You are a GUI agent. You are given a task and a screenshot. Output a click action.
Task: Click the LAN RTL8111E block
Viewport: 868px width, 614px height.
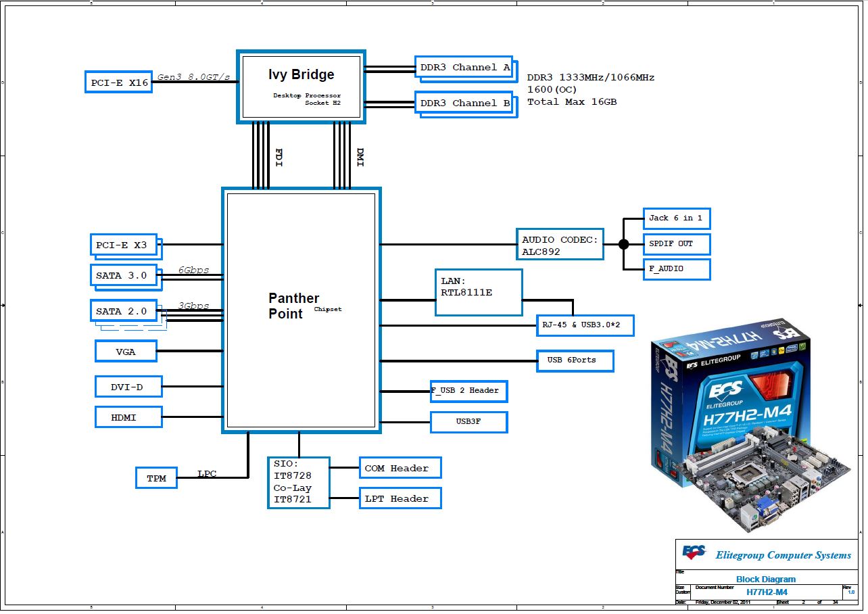coord(479,292)
